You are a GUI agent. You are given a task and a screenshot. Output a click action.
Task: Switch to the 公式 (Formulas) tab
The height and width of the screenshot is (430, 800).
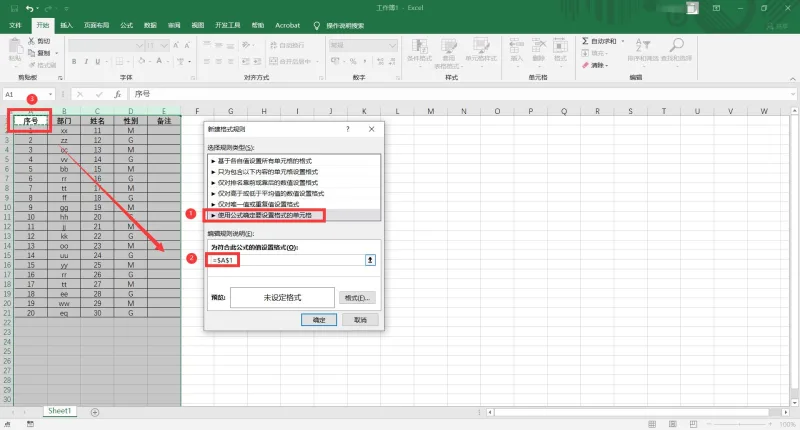[126, 25]
